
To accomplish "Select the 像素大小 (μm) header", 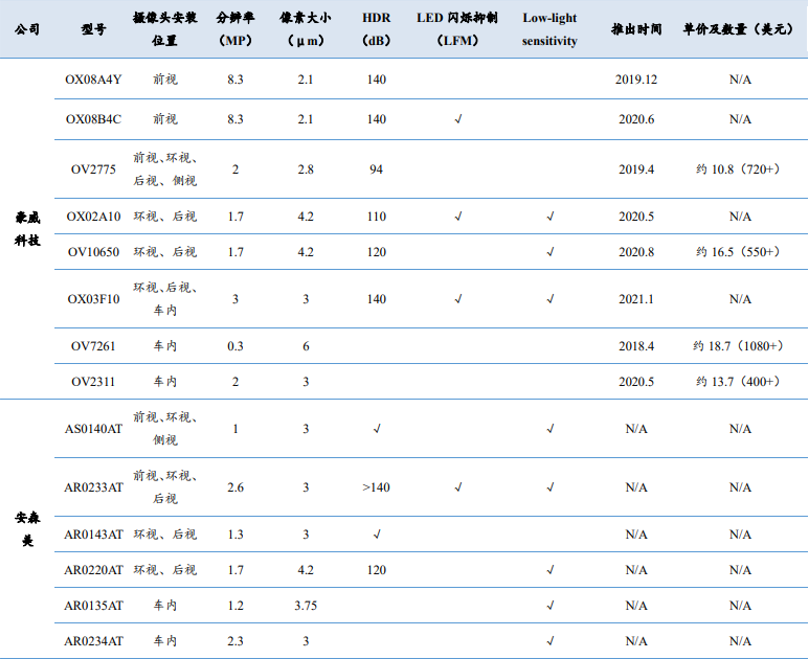I will tap(306, 29).
